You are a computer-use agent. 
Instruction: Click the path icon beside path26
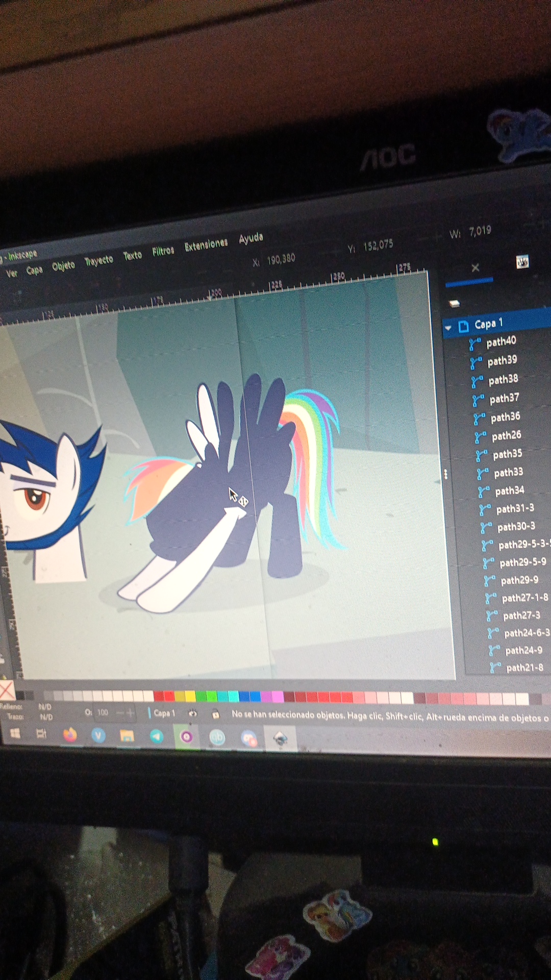coord(480,437)
